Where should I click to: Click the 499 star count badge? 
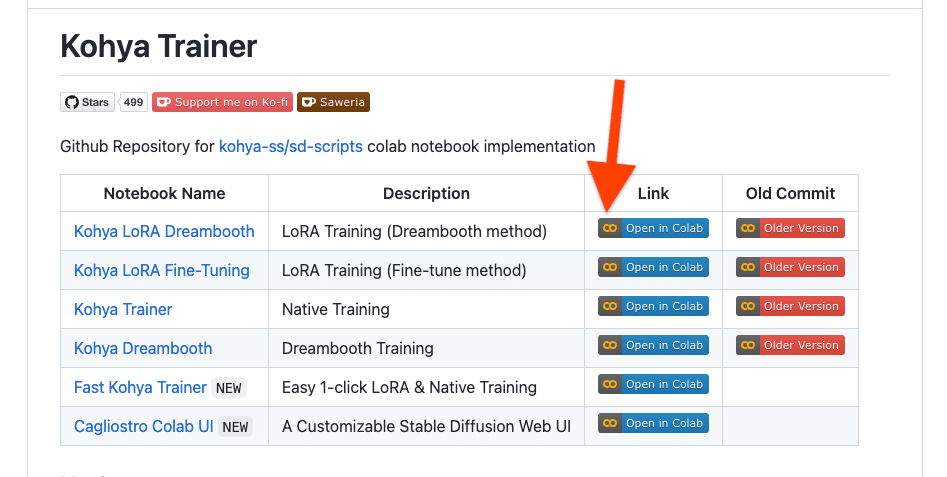(133, 102)
